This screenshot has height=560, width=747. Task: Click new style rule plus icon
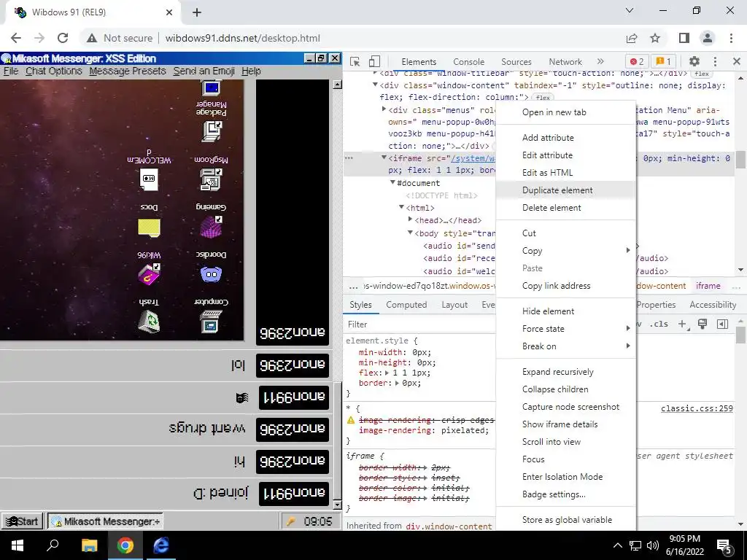[x=683, y=324]
